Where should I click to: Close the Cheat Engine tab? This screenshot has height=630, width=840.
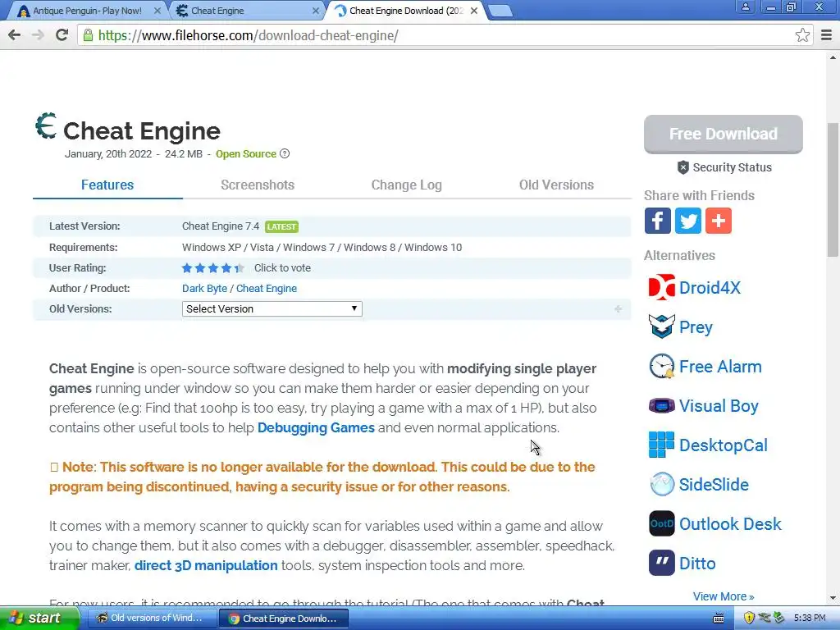coord(316,11)
